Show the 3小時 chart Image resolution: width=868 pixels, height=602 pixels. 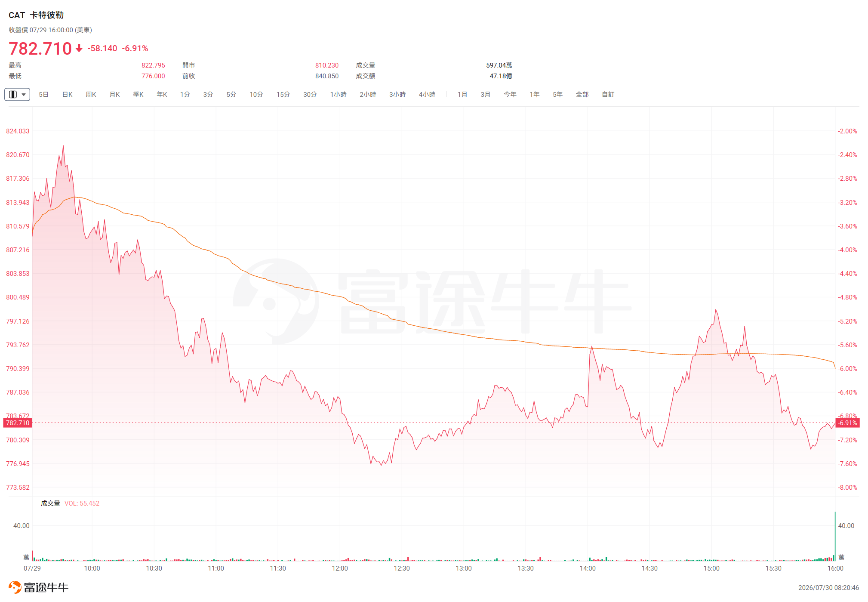click(x=397, y=94)
